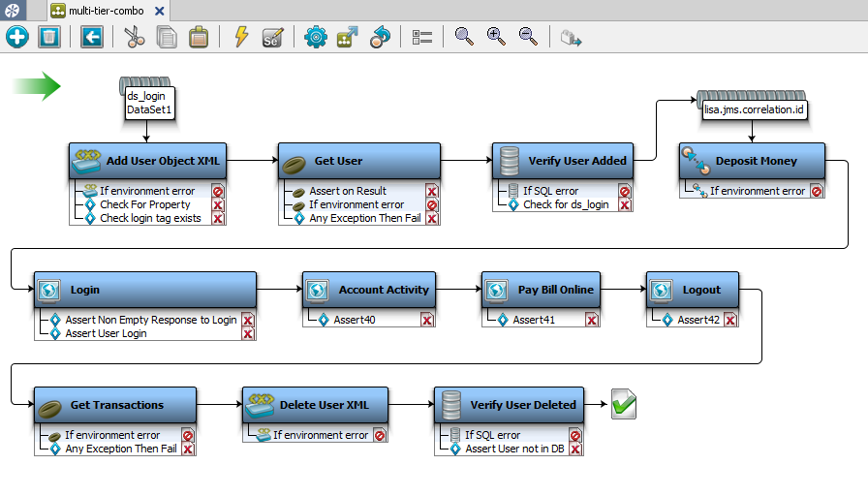Viewport: 868px width, 496px height.
Task: Click the Se toolbar icon
Action: (272, 37)
